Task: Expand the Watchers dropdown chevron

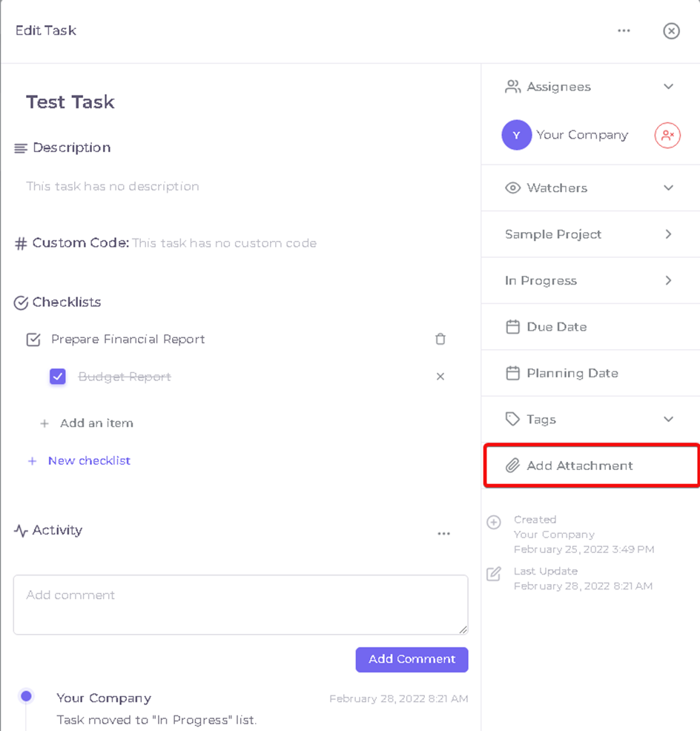Action: [668, 188]
